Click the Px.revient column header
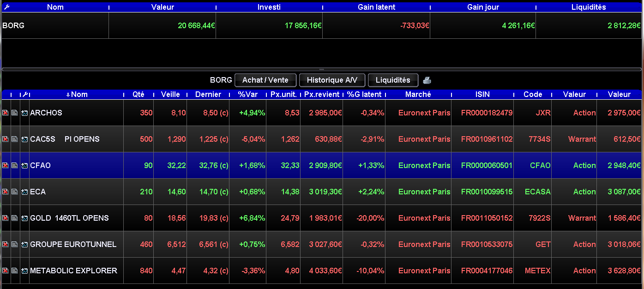 322,94
